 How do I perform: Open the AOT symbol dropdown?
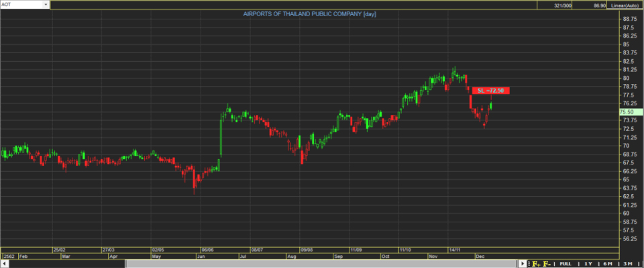point(45,5)
